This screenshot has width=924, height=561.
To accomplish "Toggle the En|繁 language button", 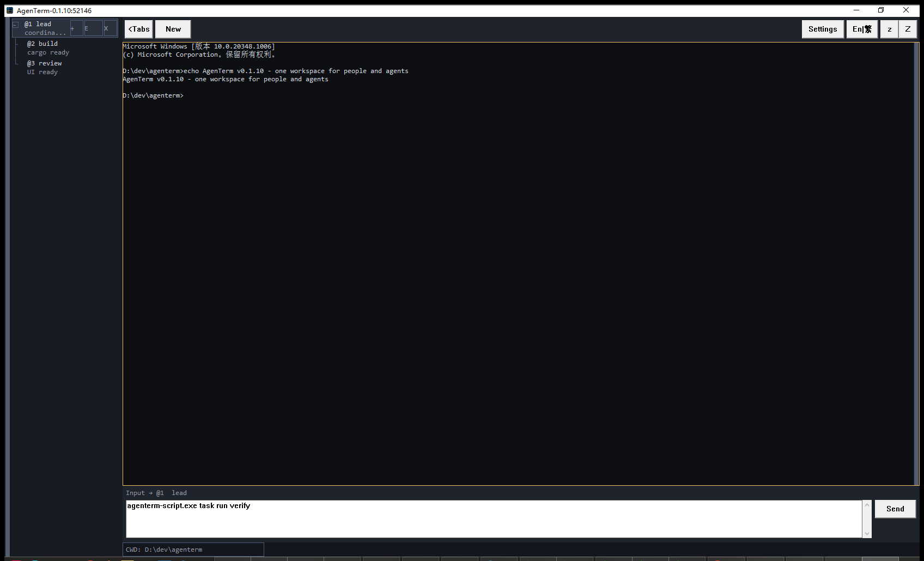I will tap(862, 29).
